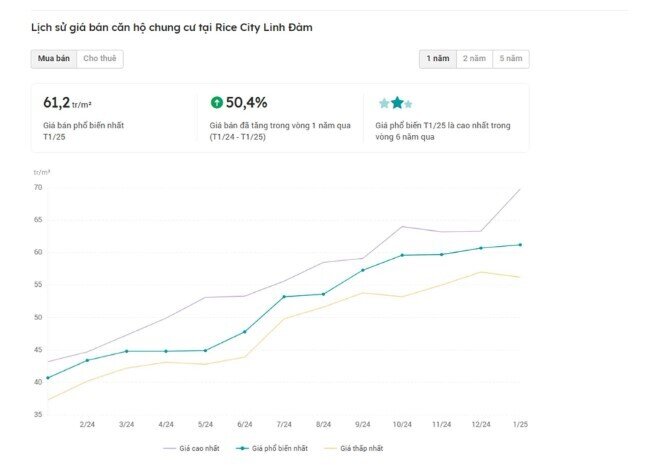Click the 4/24 data point on popular price line
The image size is (647, 468).
tap(166, 351)
